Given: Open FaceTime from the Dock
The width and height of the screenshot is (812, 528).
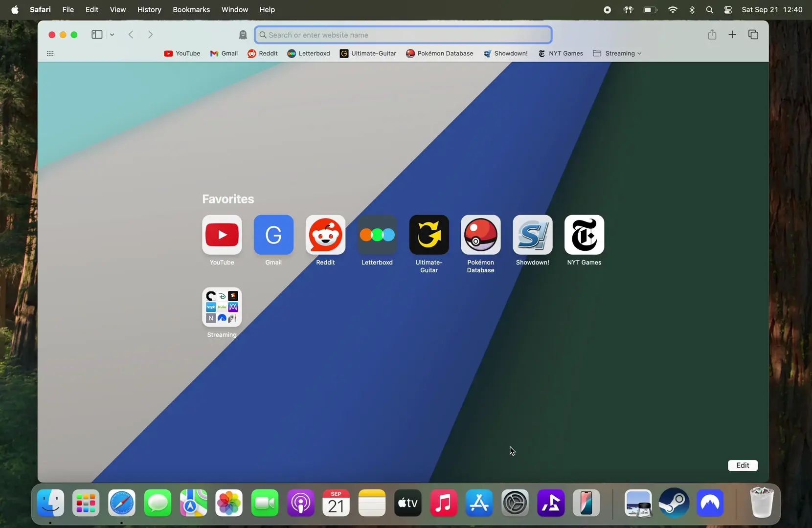Looking at the screenshot, I should (265, 503).
